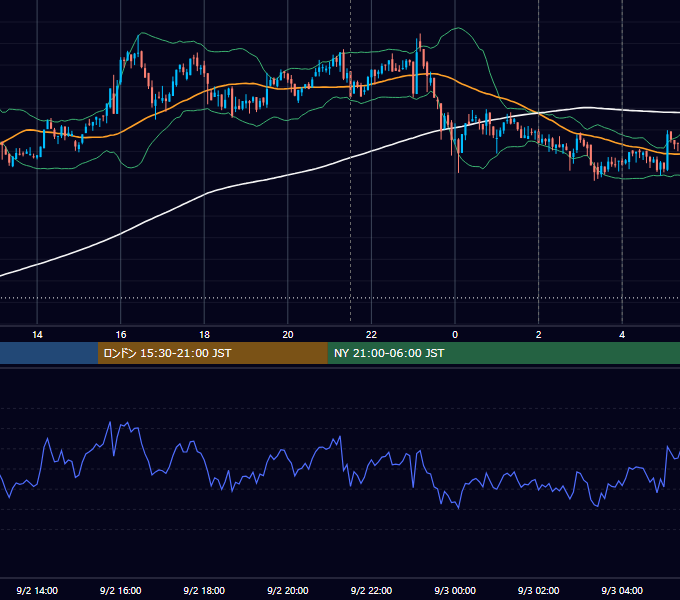Click the 9/2 20:00 date label

tap(288, 590)
